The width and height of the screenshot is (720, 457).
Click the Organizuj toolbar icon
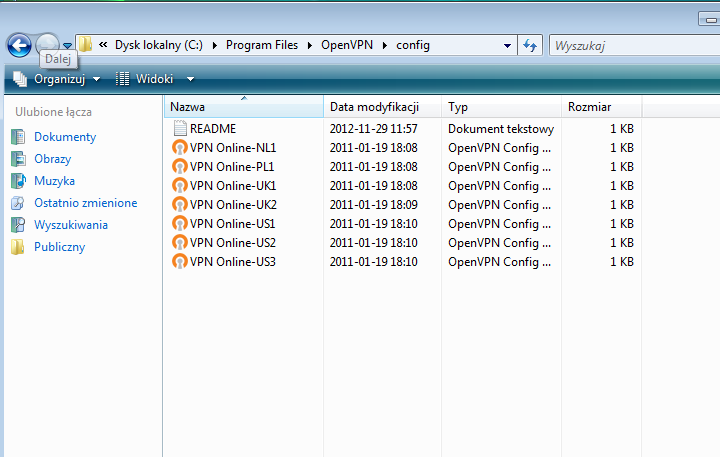(x=20, y=79)
